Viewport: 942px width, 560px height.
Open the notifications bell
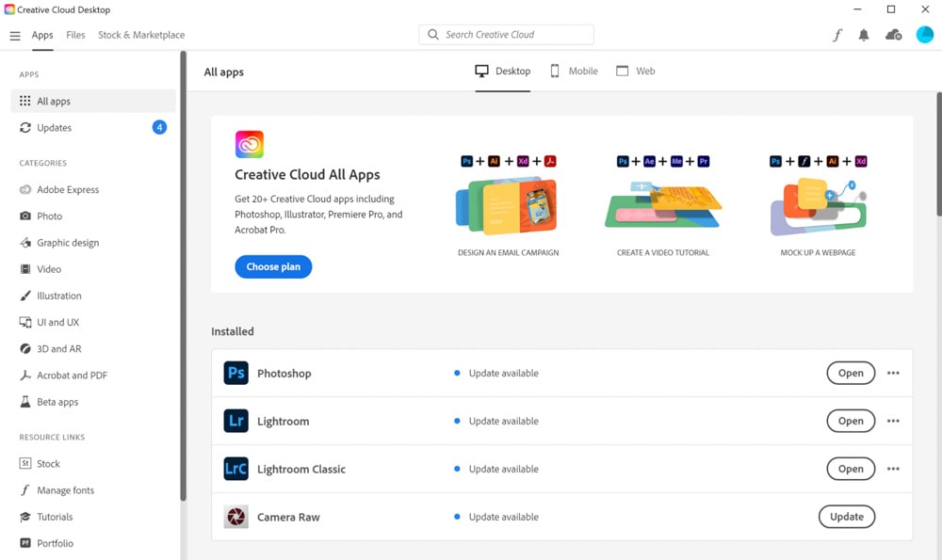[864, 36]
